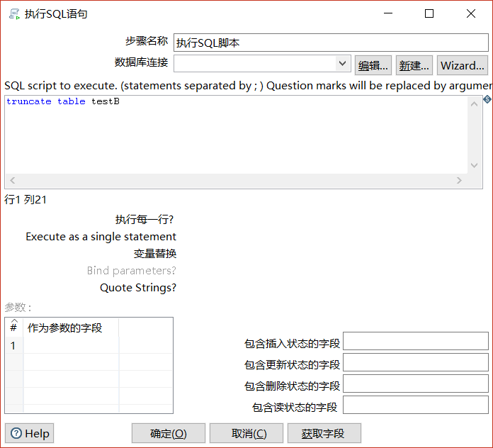493x448 pixels.
Task: Launch the database connection Wizard...
Action: pos(462,65)
